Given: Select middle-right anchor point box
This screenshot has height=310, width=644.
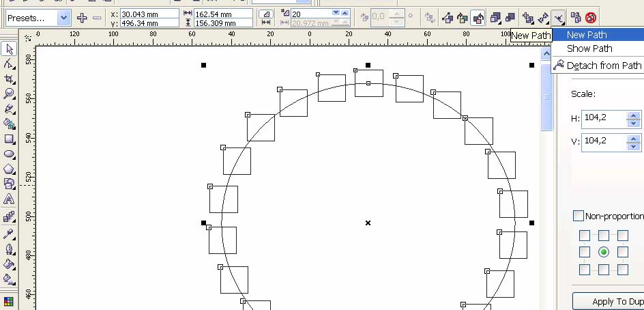Looking at the screenshot, I should pos(623,252).
